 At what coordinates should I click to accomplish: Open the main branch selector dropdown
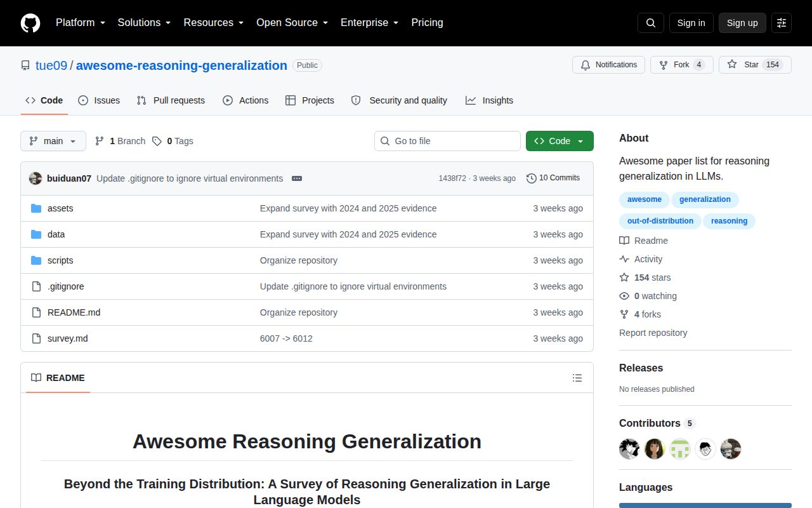tap(53, 141)
